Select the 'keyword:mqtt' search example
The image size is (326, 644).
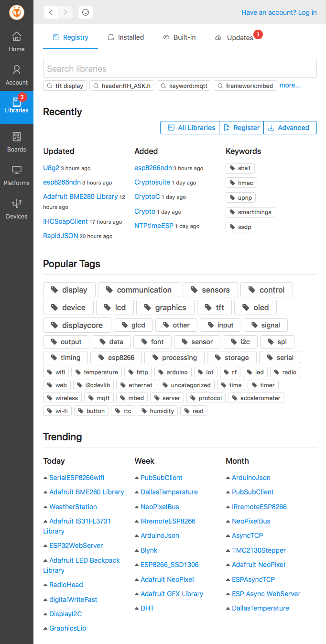tap(184, 86)
